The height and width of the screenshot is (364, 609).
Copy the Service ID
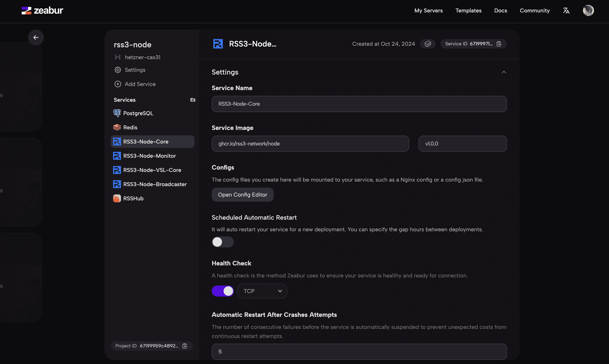499,44
